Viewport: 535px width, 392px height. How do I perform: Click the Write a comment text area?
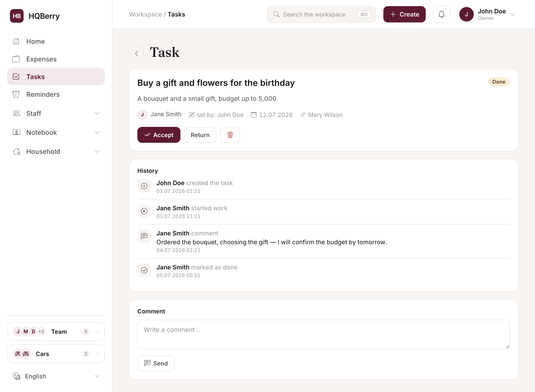click(323, 334)
